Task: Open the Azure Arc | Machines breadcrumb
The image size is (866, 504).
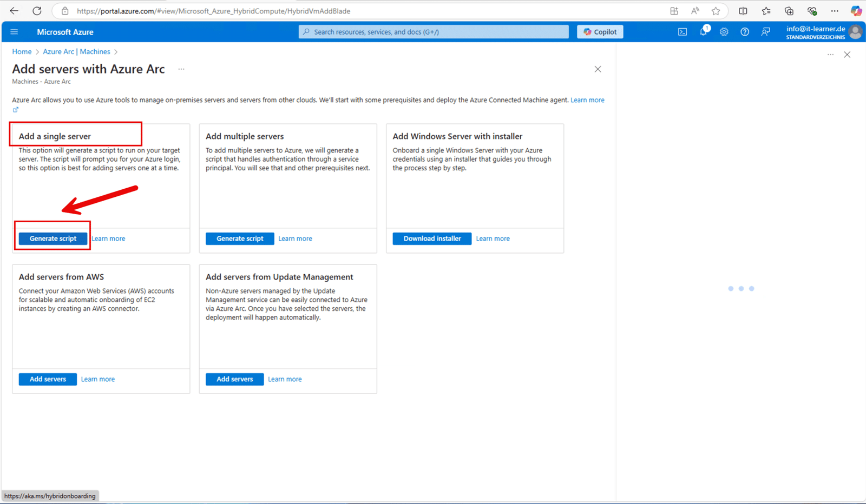Action: tap(77, 51)
